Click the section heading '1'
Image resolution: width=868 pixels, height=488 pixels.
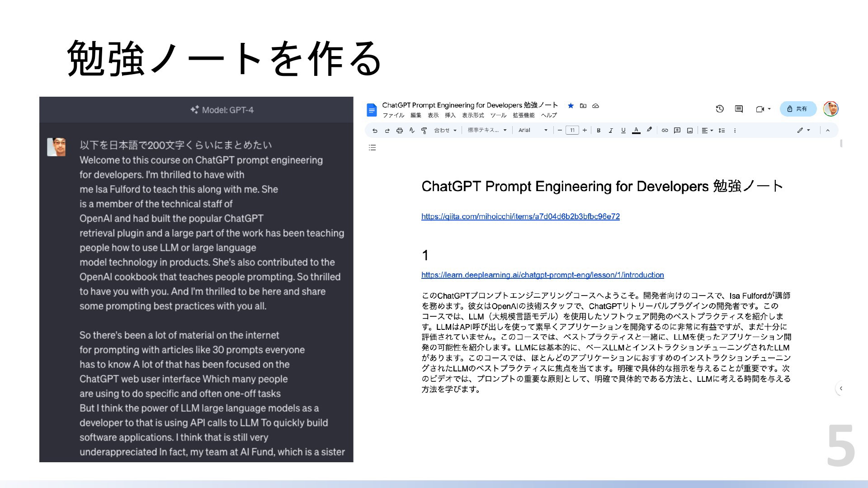coord(425,256)
